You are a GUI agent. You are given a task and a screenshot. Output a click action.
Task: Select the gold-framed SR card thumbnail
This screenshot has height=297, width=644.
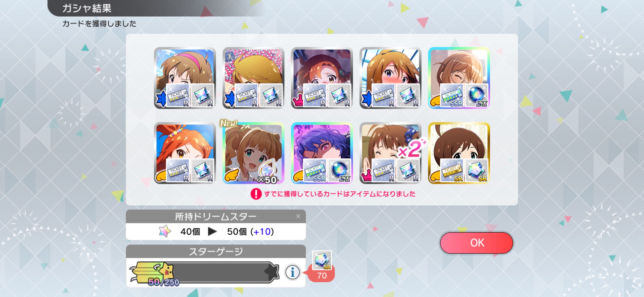pos(459,153)
